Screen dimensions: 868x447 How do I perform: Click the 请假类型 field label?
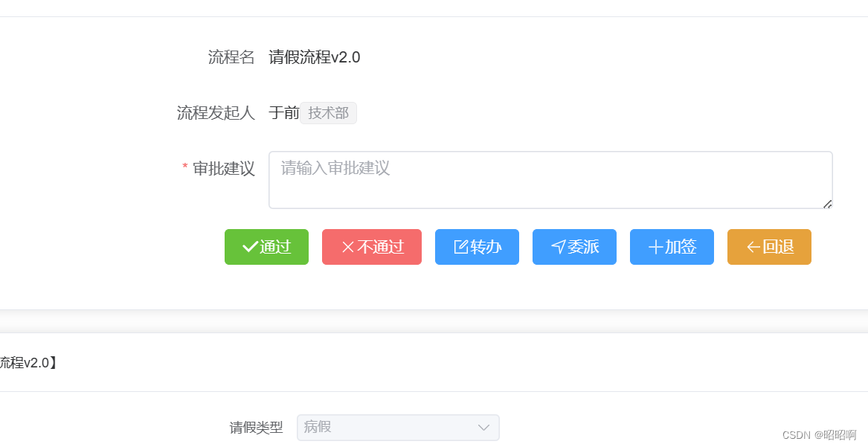pos(257,427)
